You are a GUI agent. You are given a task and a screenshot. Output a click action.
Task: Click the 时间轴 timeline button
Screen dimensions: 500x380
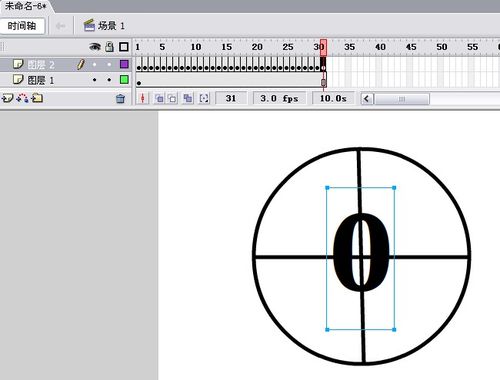(x=22, y=26)
